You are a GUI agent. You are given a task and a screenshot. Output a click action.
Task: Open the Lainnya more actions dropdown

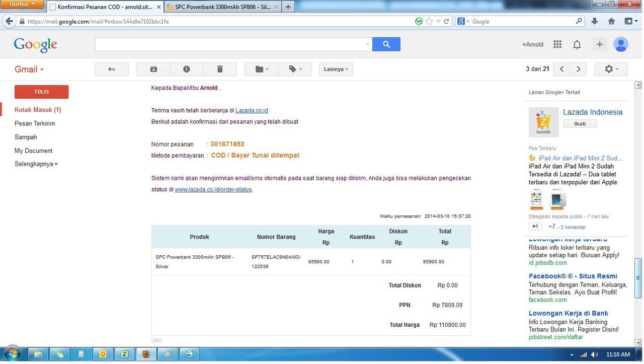click(x=336, y=69)
